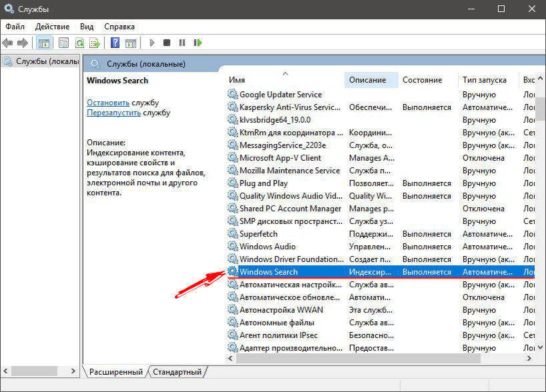Switch to the Расширенный tab
Viewport: 546px width, 392px height.
click(x=116, y=372)
